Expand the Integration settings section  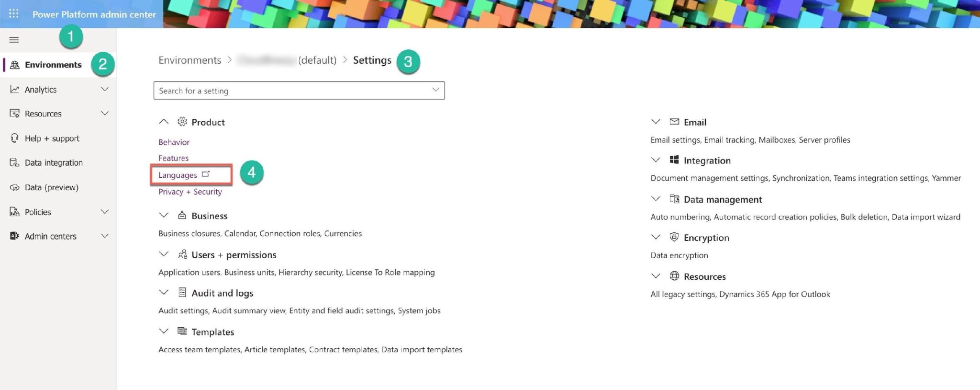point(656,160)
